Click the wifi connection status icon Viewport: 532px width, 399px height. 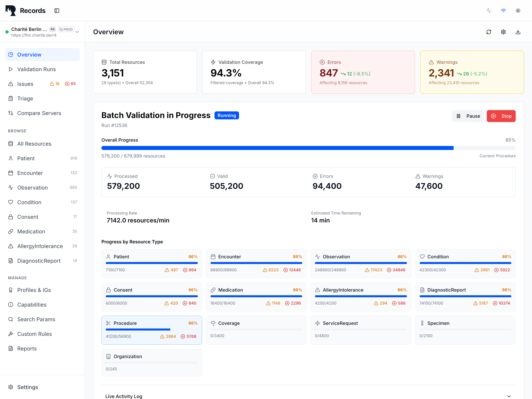[x=503, y=11]
